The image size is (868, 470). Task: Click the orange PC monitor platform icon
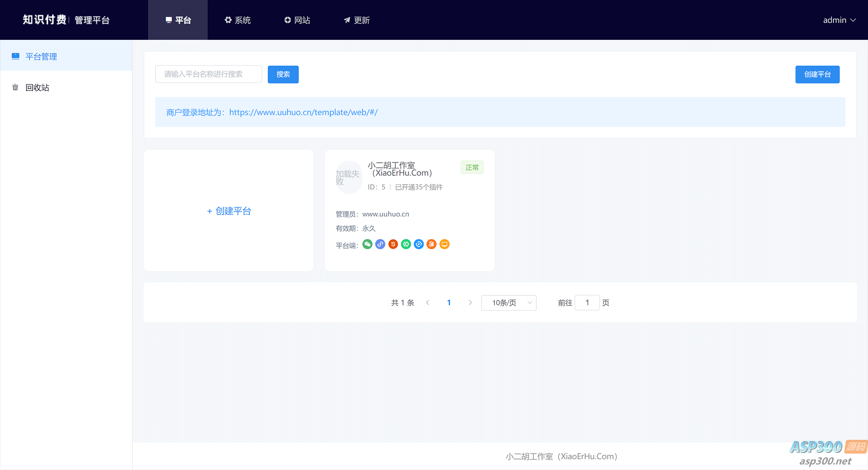tap(444, 244)
